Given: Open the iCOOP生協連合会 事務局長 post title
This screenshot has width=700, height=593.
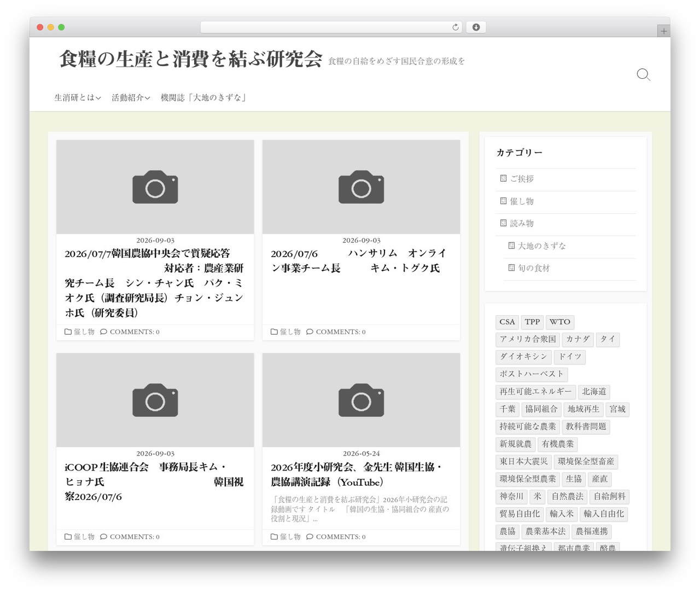Looking at the screenshot, I should coord(155,481).
